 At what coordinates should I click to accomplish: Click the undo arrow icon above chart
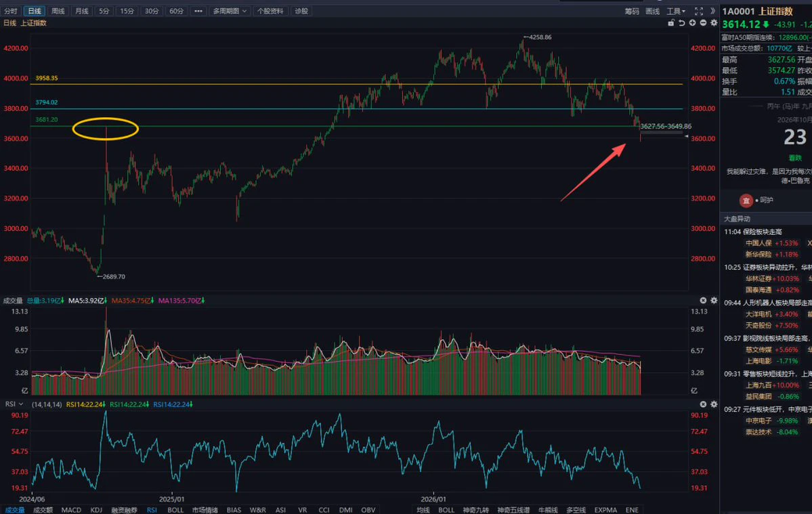[x=681, y=23]
